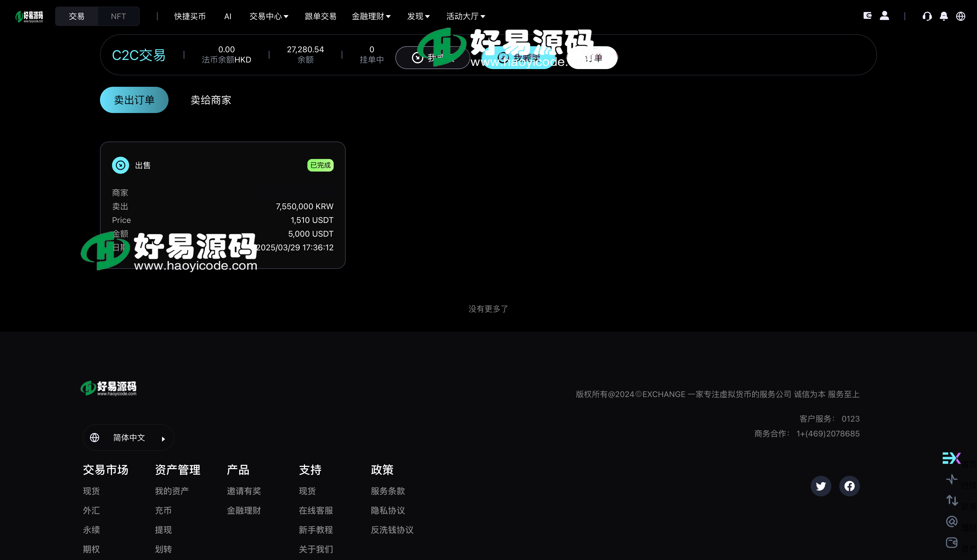Open the user profile icon
This screenshot has width=977, height=560.
coord(884,16)
